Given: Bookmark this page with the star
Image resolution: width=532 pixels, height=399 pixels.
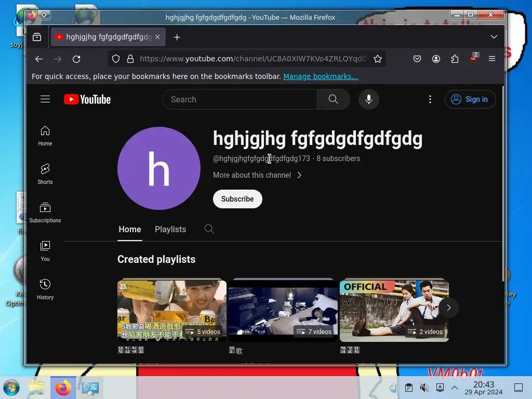Looking at the screenshot, I should point(378,59).
